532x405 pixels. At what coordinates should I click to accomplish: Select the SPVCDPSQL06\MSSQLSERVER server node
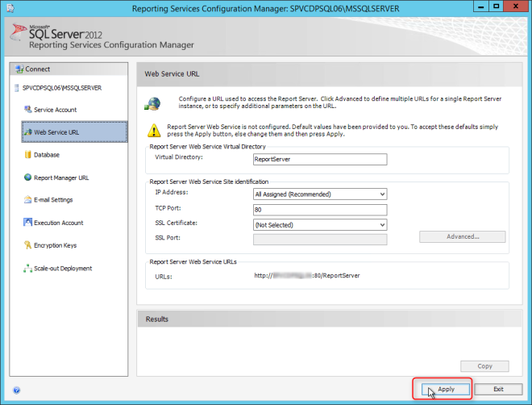pos(62,88)
